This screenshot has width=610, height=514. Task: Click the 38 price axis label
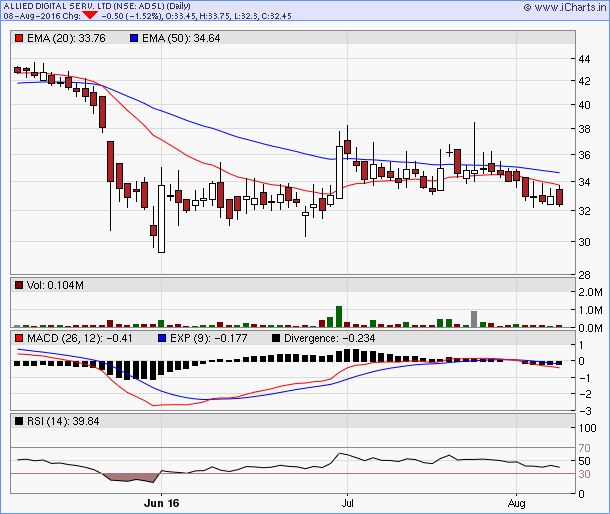click(584, 129)
